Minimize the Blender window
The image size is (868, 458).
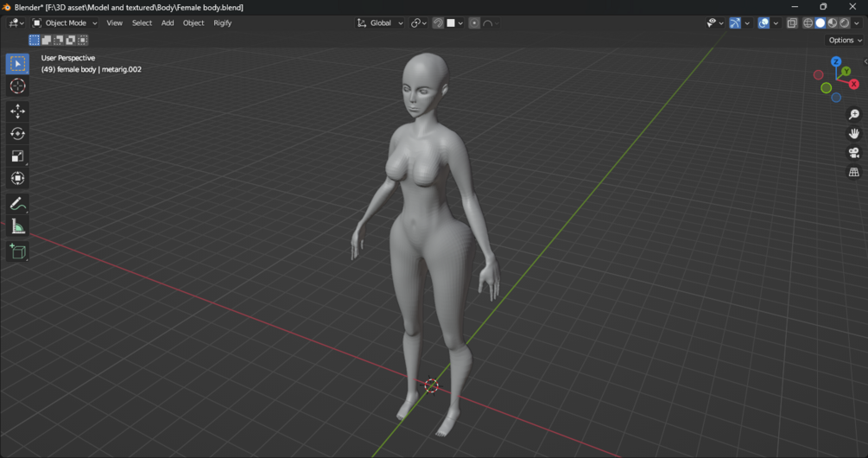[x=795, y=7]
